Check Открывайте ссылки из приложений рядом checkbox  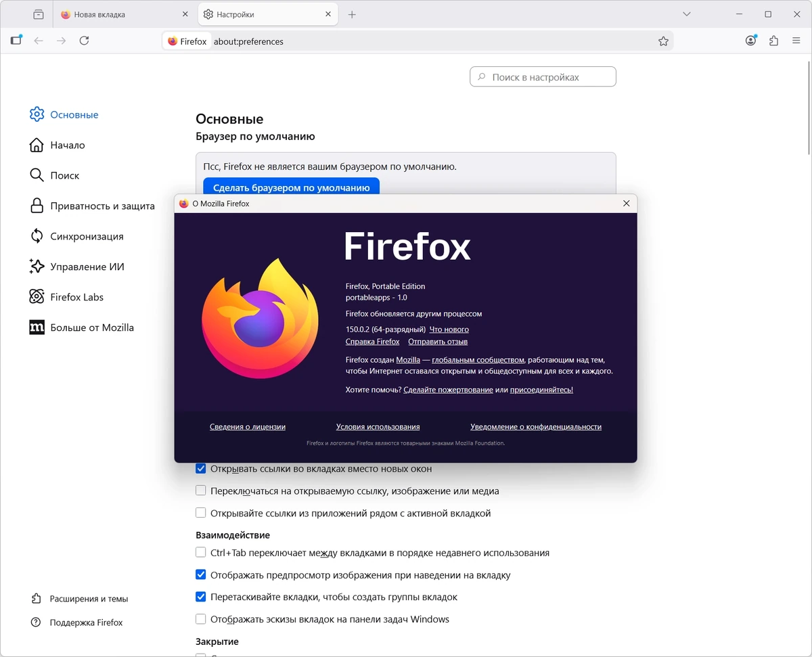[201, 513]
